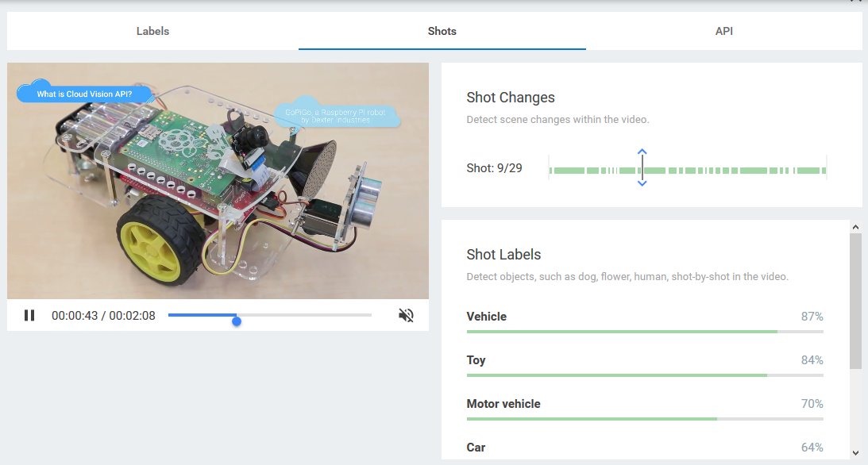This screenshot has width=868, height=465.
Task: Click the 'What is Cloud Vision API?' caption bubble
Action: click(87, 93)
